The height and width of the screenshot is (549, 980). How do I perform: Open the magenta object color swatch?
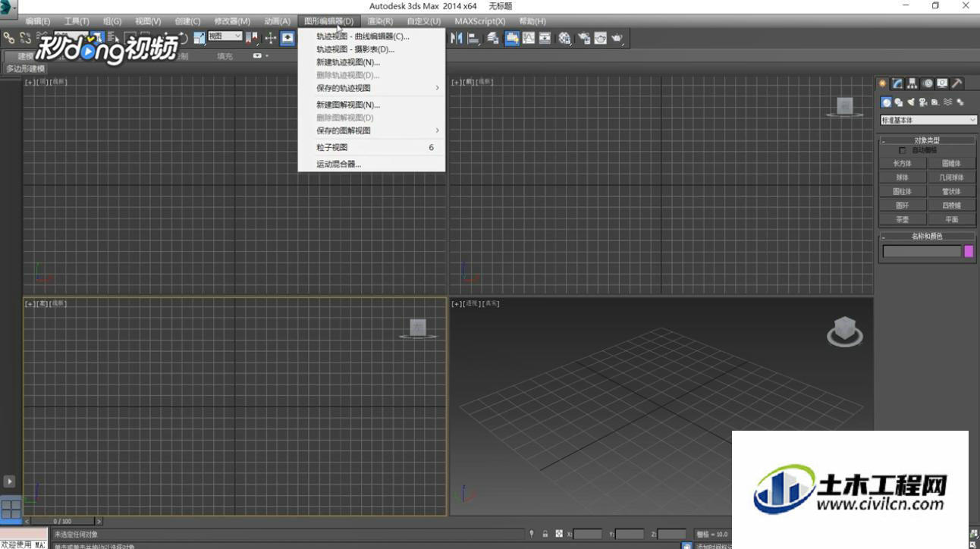[969, 252]
